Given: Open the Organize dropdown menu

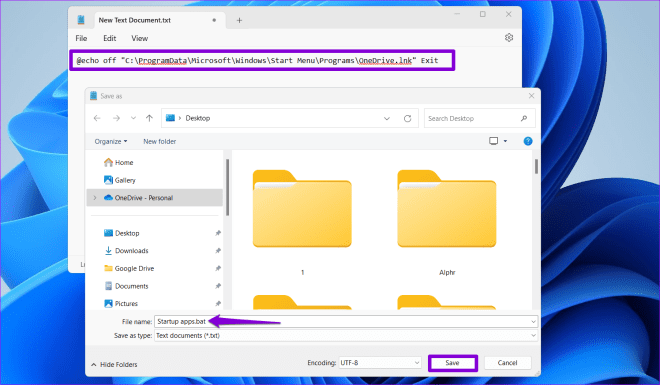Looking at the screenshot, I should click(x=111, y=141).
